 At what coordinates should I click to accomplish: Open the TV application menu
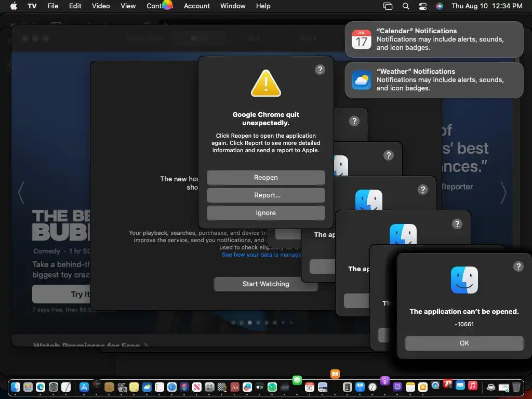(32, 6)
